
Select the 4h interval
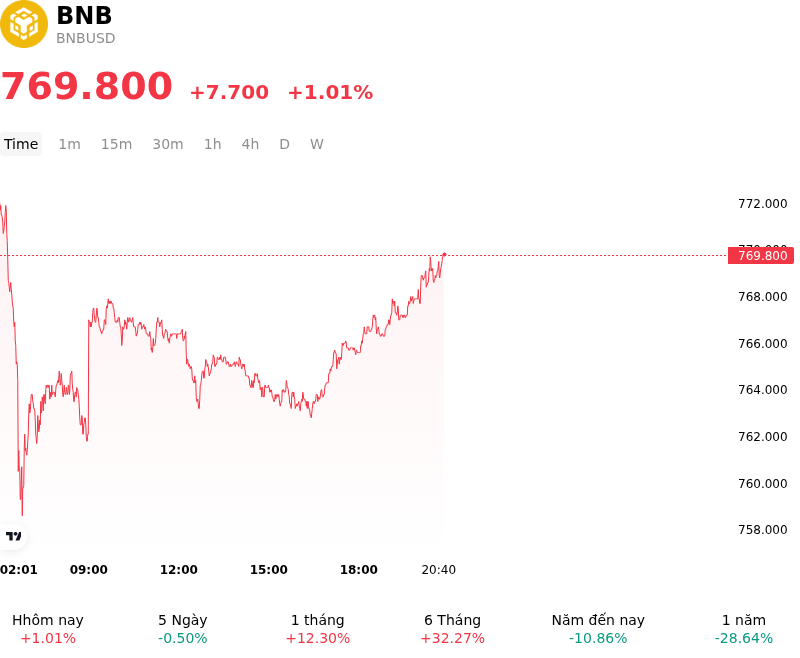[250, 144]
